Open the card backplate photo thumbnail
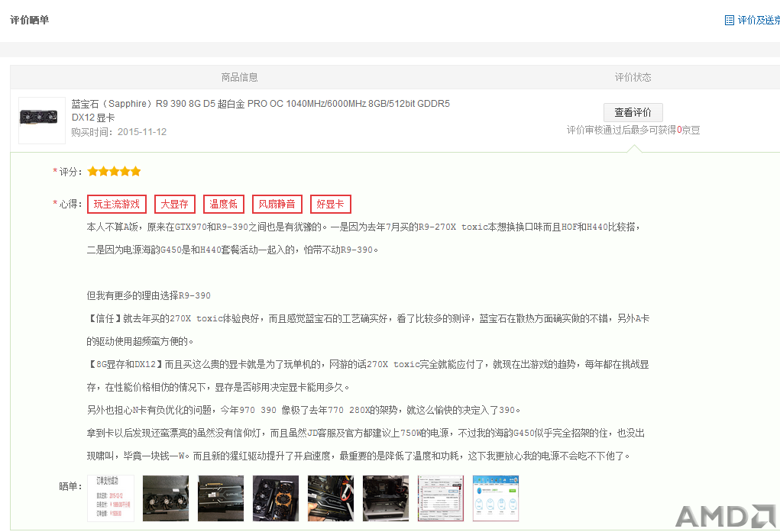Screen dimensions: 780x532 pos(221,498)
